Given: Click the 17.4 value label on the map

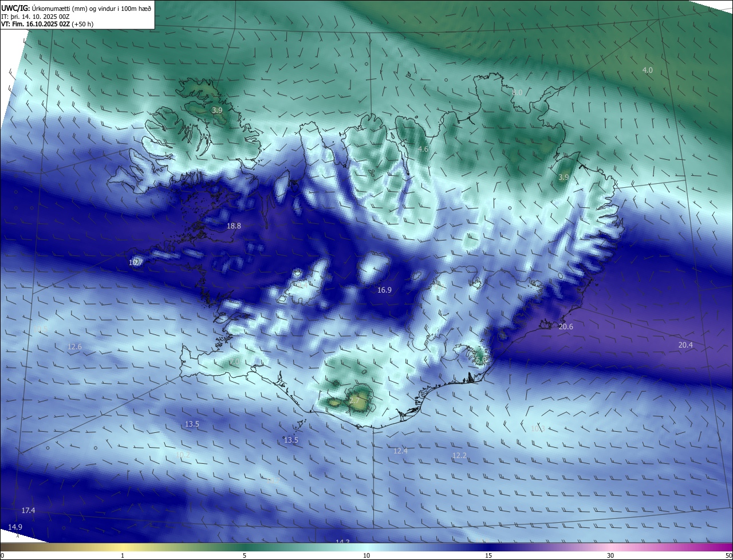Looking at the screenshot, I should (x=28, y=510).
